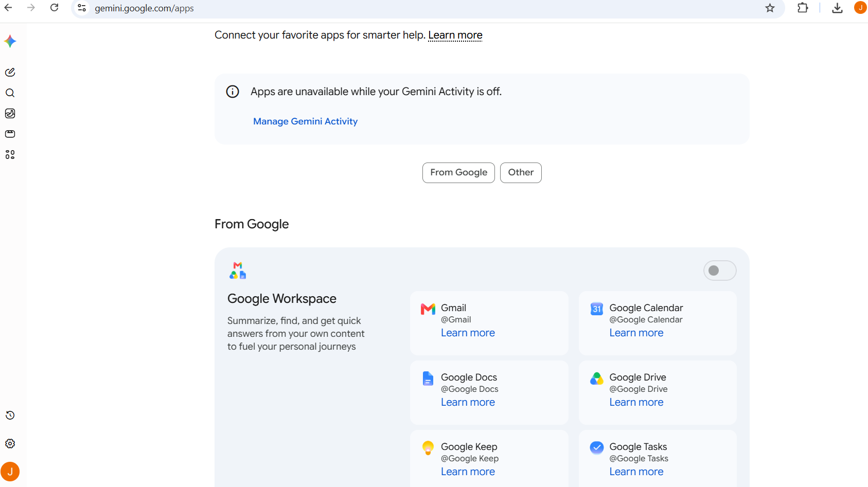Click the info icon in the activity notice
868x487 pixels.
pyautogui.click(x=233, y=92)
